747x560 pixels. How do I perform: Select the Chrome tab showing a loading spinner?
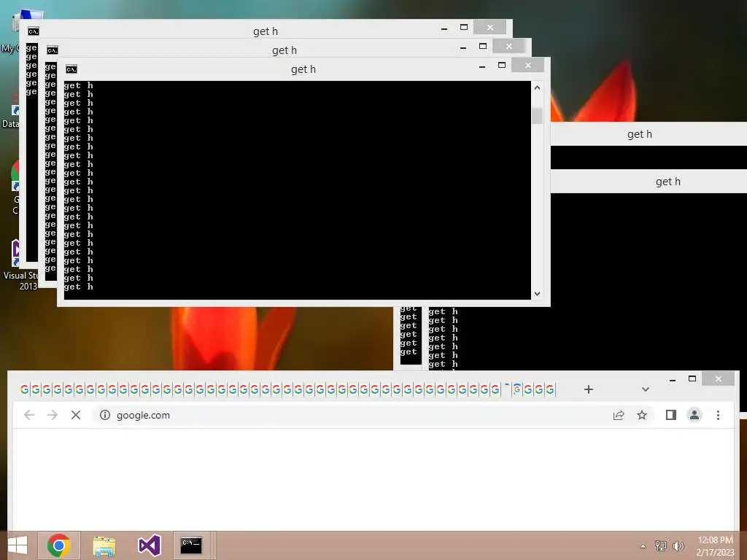517,389
